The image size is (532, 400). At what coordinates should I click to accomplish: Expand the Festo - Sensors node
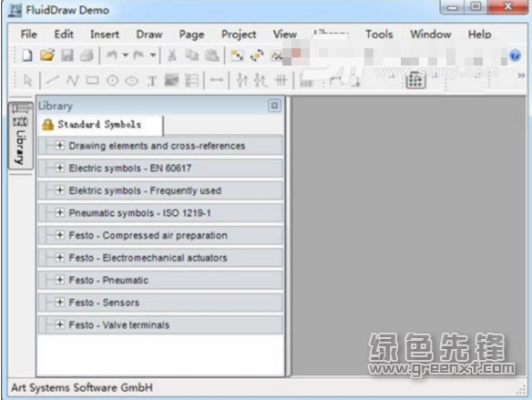(x=60, y=303)
